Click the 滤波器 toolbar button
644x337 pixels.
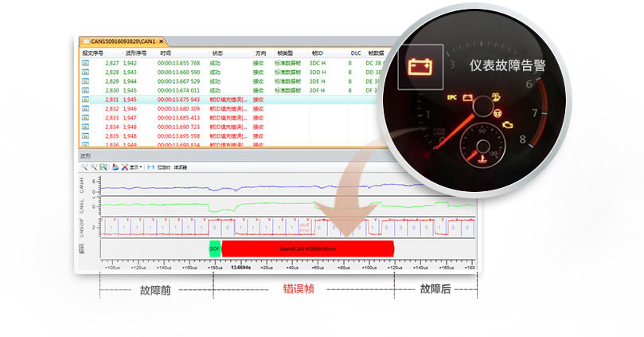(180, 167)
